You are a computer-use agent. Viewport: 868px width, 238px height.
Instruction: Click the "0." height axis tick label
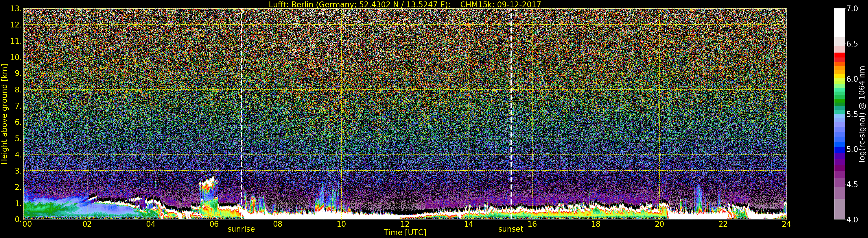pyautogui.click(x=18, y=219)
